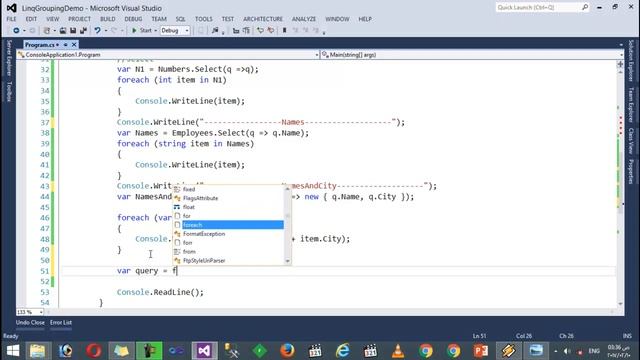The image size is (640, 360).
Task: Start debugging with the green Start button
Action: coord(142,31)
